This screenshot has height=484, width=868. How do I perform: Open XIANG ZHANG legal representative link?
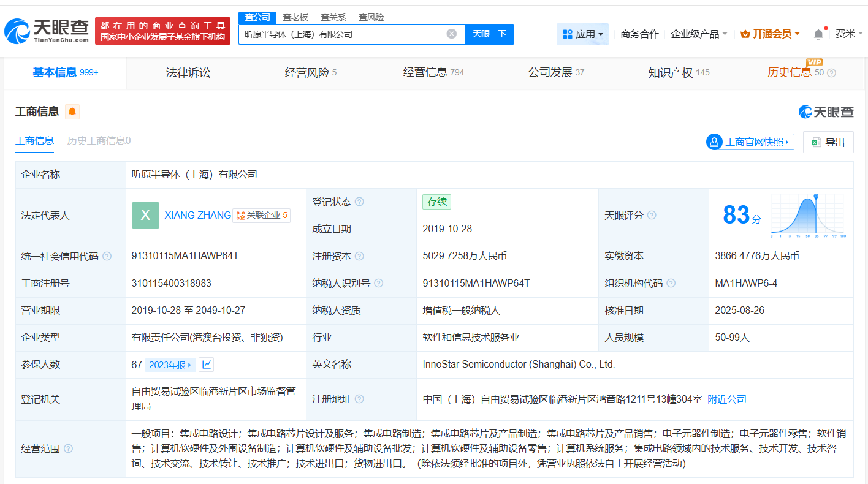click(197, 215)
